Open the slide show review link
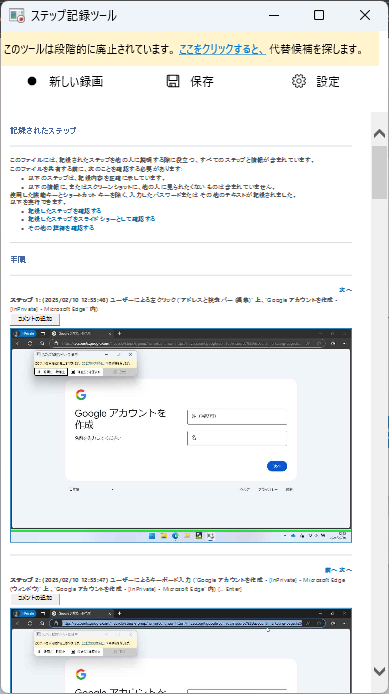This screenshot has width=389, height=694. [91, 219]
